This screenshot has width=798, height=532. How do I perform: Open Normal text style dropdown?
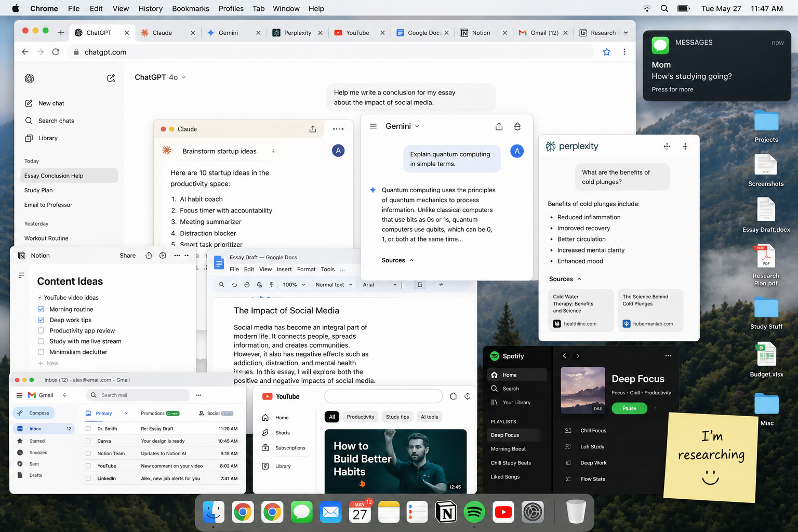tap(334, 285)
